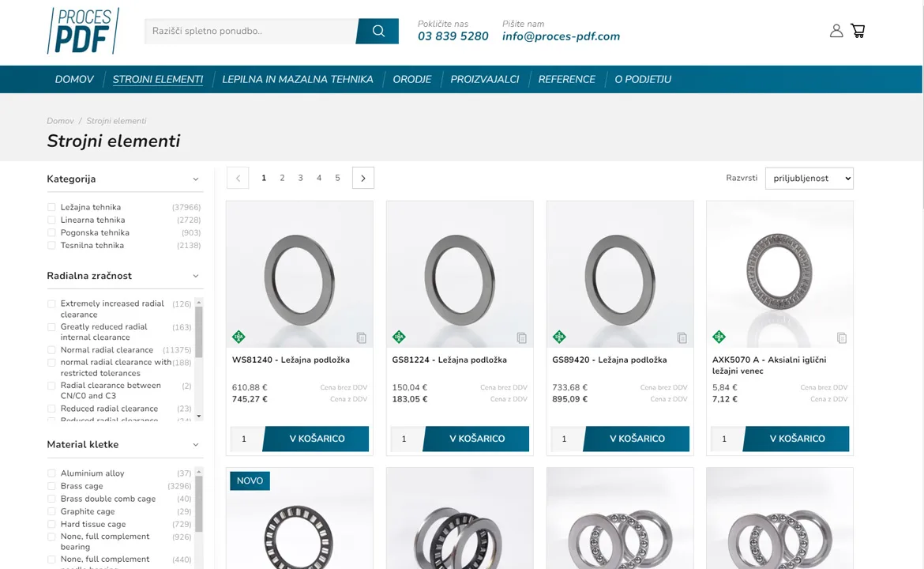This screenshot has width=924, height=569.
Task: Go to page 3
Action: (301, 178)
